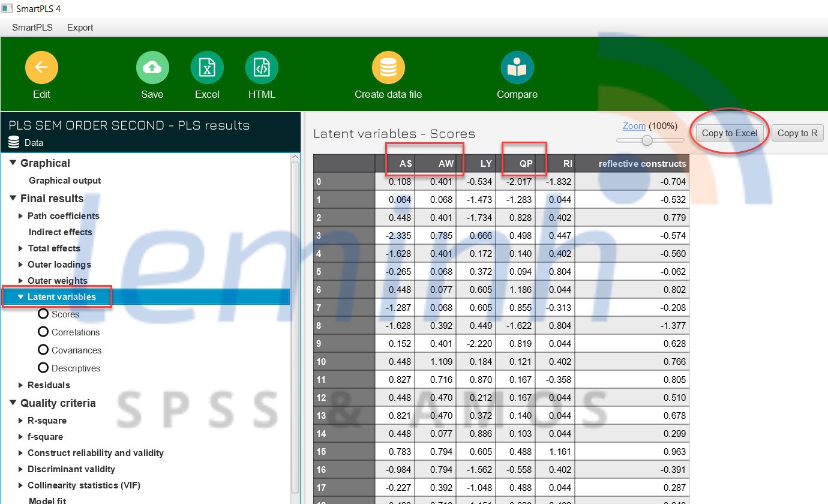Click the Zoom slider handle
Image resolution: width=828 pixels, height=504 pixels.
pyautogui.click(x=647, y=140)
